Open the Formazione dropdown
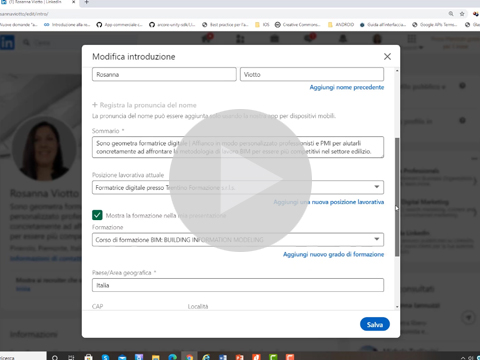Image resolution: width=480 pixels, height=360 pixels. tap(238, 239)
